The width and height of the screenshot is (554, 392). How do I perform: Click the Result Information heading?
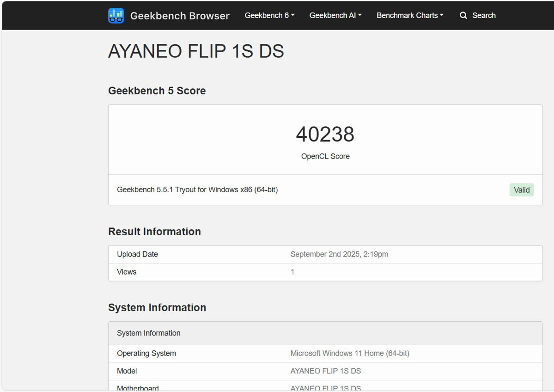pyautogui.click(x=154, y=232)
